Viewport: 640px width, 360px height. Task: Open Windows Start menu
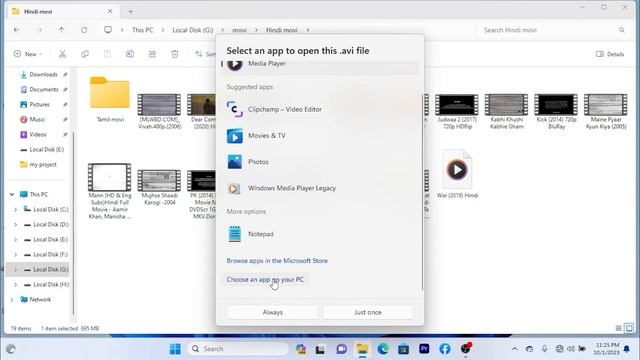click(x=175, y=349)
